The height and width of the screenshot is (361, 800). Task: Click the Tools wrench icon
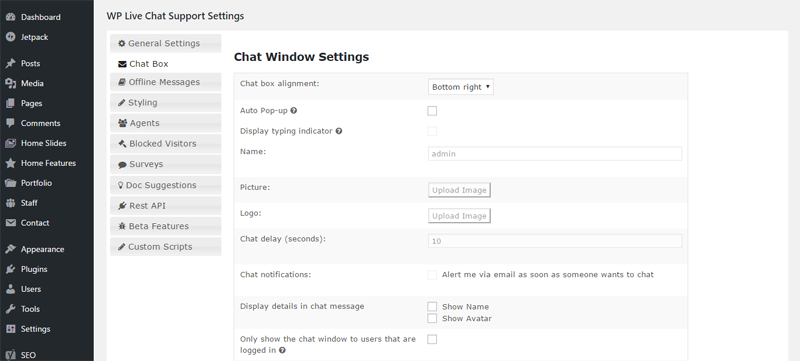10,308
